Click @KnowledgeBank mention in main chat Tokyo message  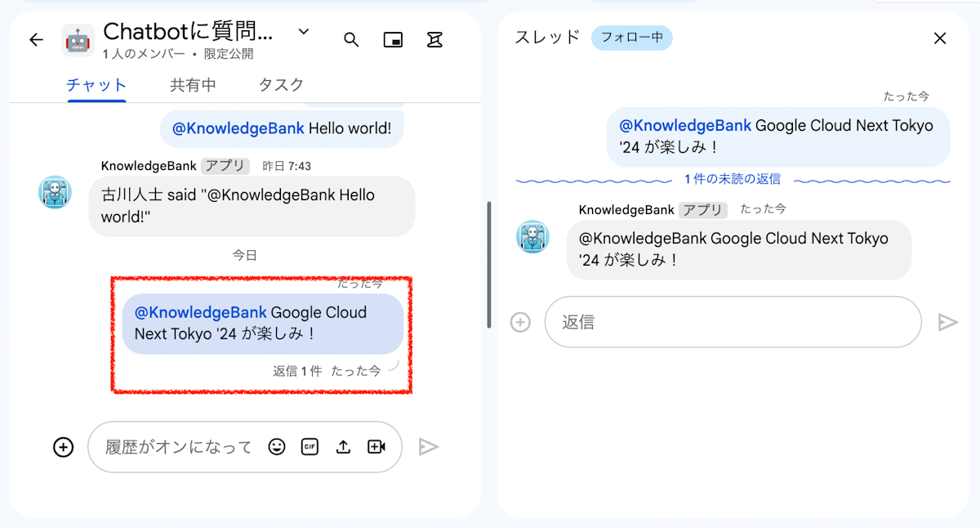click(201, 312)
